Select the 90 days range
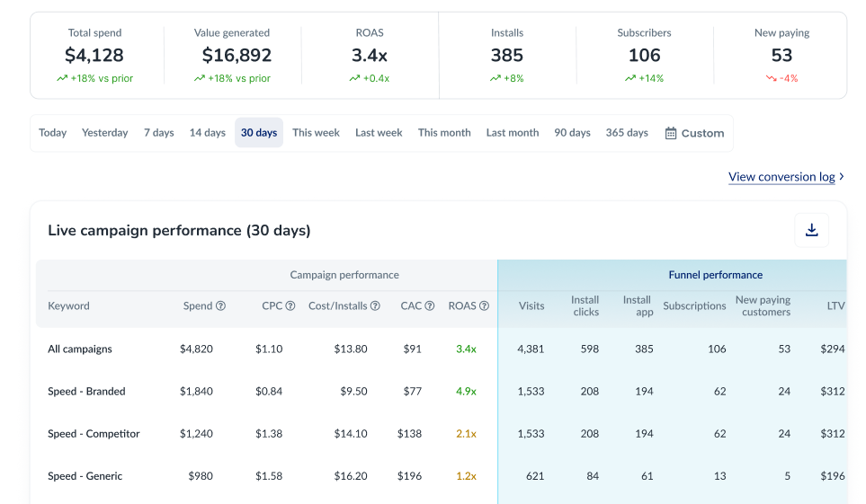 pyautogui.click(x=572, y=132)
